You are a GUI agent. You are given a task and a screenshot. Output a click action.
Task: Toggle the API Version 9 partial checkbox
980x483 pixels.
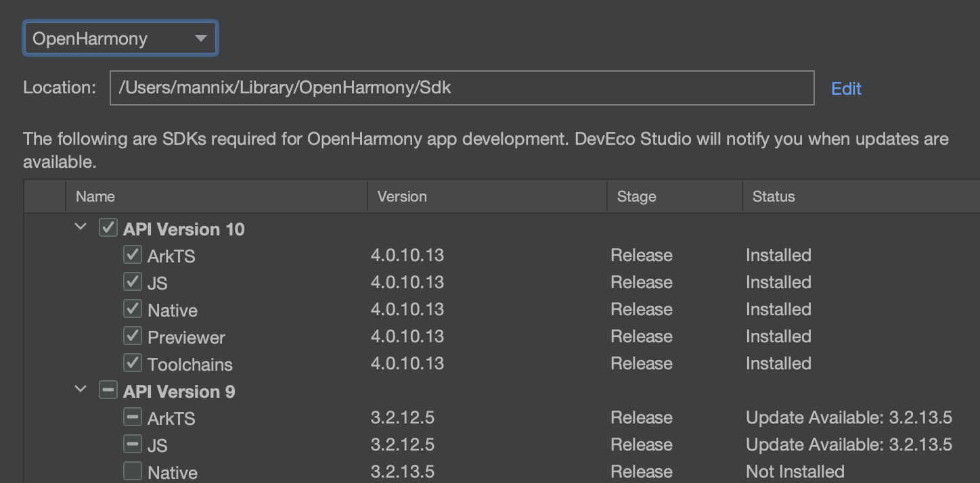click(x=108, y=390)
